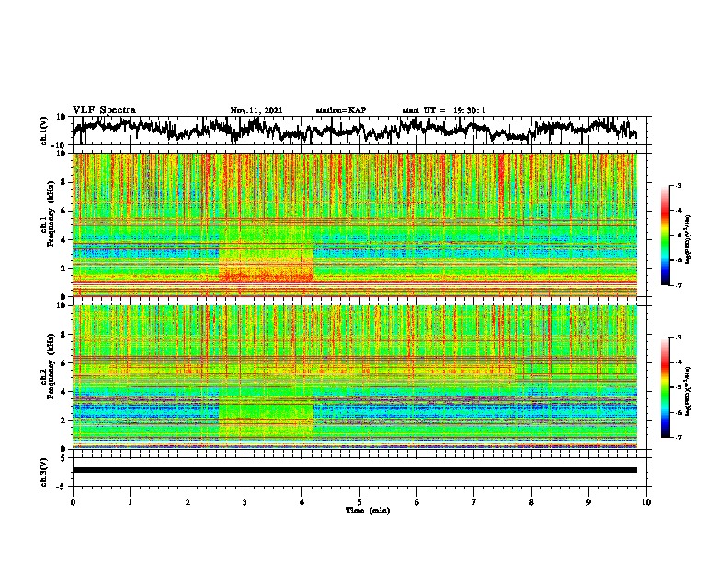Click the 'ch.1(V)' waveform axis label

coord(44,131)
